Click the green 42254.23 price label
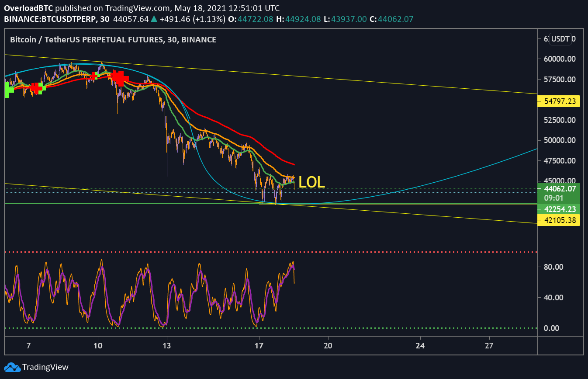Viewport: 588px width, 379px height. [x=559, y=209]
